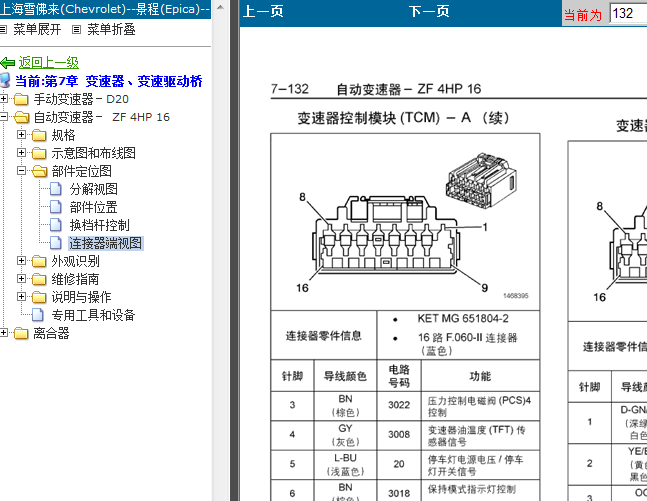Click the 菜单折叠 collapse-all button
The height and width of the screenshot is (501, 647).
pos(111,29)
